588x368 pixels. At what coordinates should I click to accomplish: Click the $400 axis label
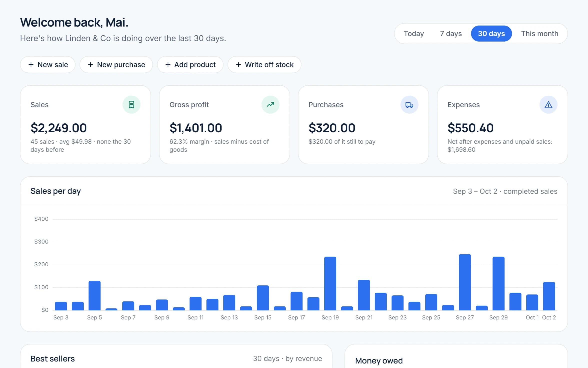click(x=41, y=219)
